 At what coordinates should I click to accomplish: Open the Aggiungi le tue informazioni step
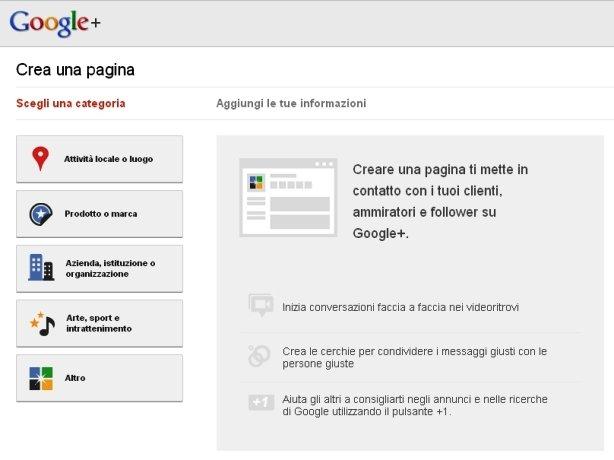pyautogui.click(x=291, y=103)
